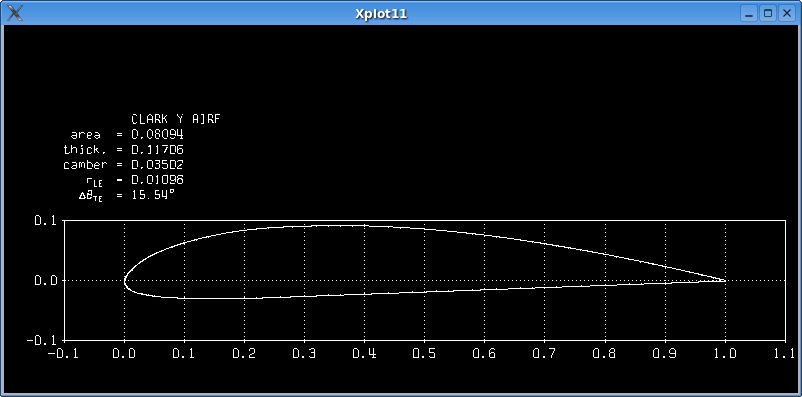The width and height of the screenshot is (802, 397).
Task: Minimize the Xplot11 window
Action: pos(749,13)
